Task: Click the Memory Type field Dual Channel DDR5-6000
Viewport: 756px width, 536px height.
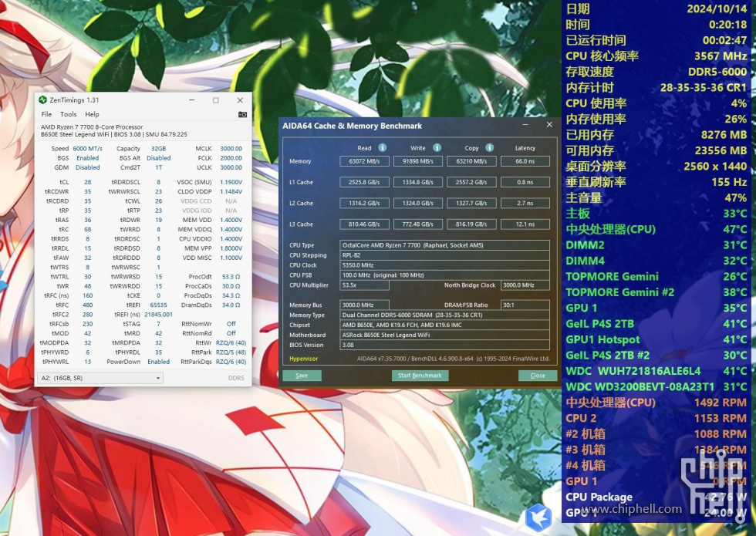Action: pos(444,315)
